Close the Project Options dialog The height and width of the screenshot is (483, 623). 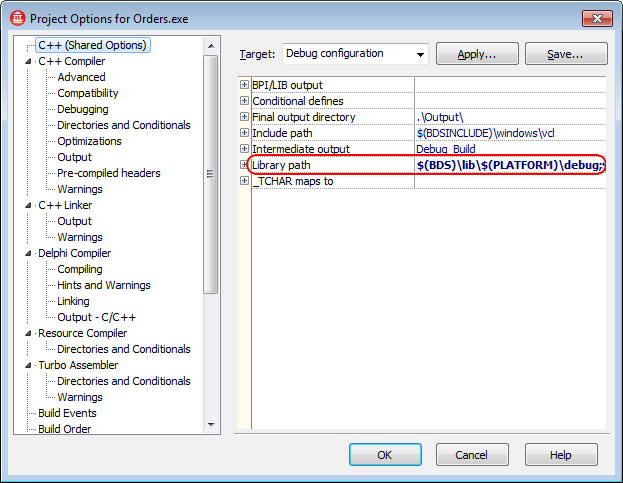point(597,18)
